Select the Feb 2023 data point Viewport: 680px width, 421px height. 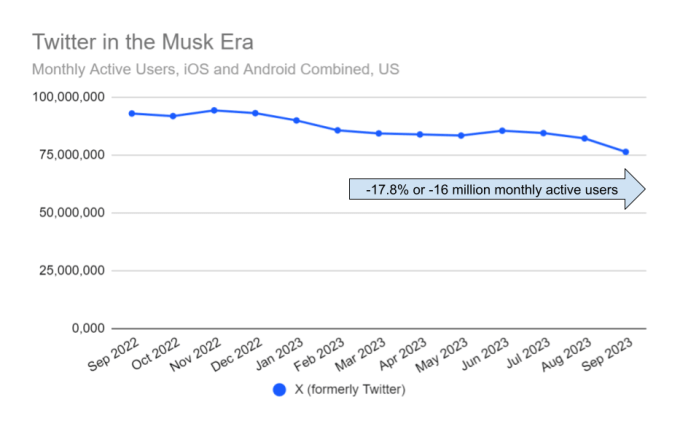[338, 130]
